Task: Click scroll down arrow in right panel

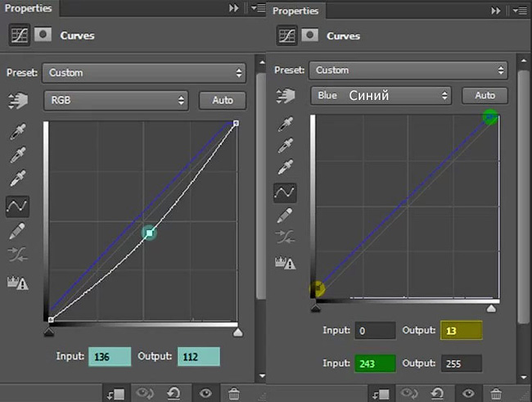Action: tap(523, 377)
